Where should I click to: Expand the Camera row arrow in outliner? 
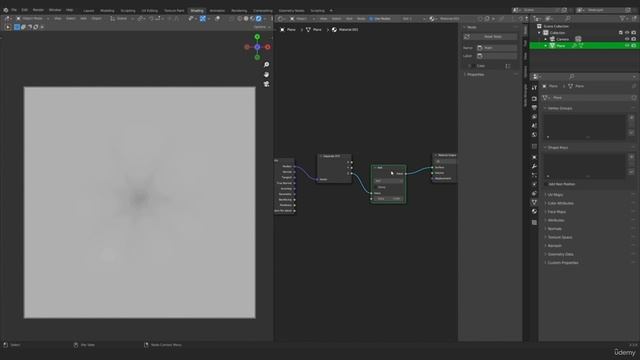(x=546, y=39)
